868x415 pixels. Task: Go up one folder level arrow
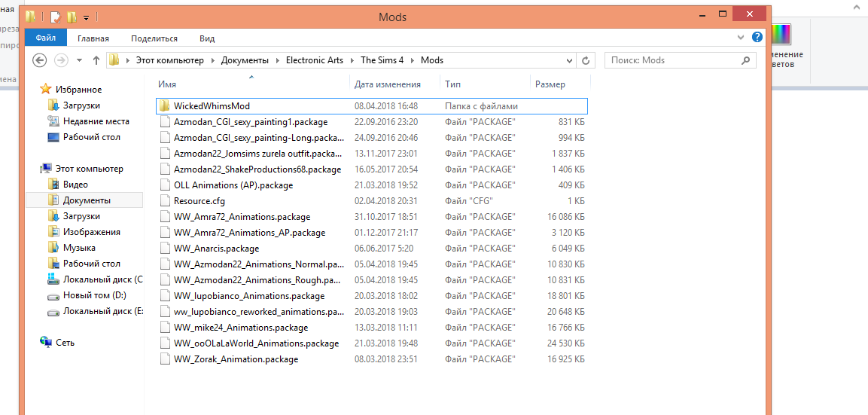(96, 60)
